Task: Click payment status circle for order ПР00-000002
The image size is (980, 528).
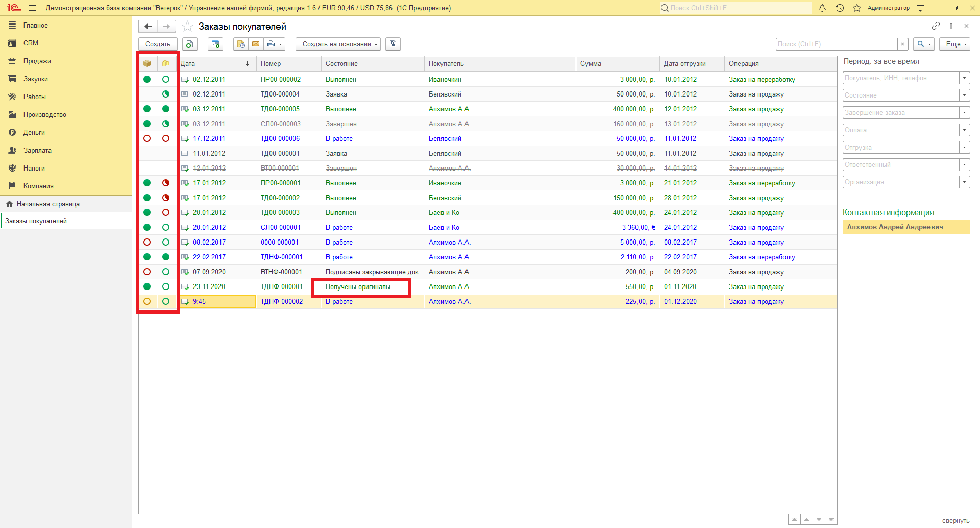Action: pyautogui.click(x=166, y=79)
